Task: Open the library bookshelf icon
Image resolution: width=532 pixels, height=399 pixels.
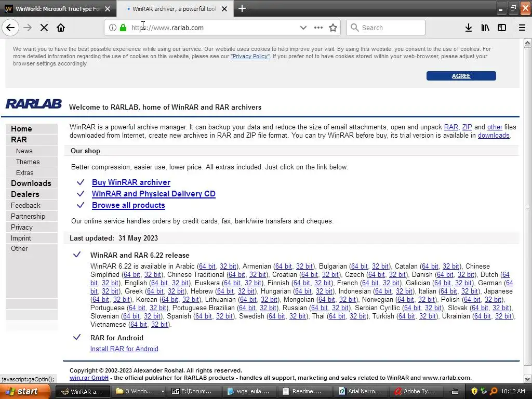Action: click(x=485, y=28)
